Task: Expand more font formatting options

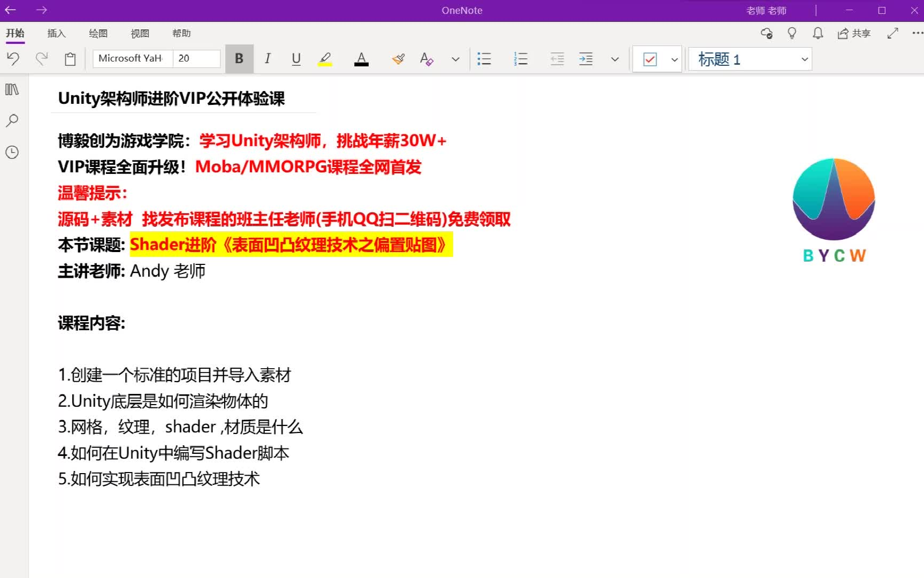Action: click(x=455, y=59)
